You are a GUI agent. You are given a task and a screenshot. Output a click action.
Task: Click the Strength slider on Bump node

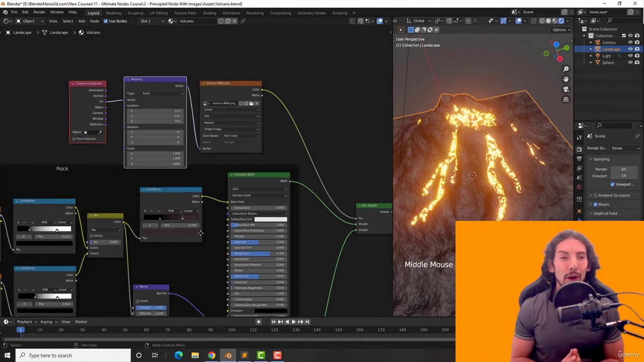point(151,307)
